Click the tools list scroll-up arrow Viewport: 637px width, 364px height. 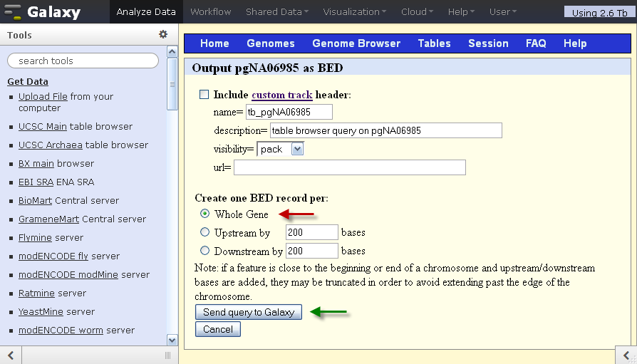[x=172, y=52]
